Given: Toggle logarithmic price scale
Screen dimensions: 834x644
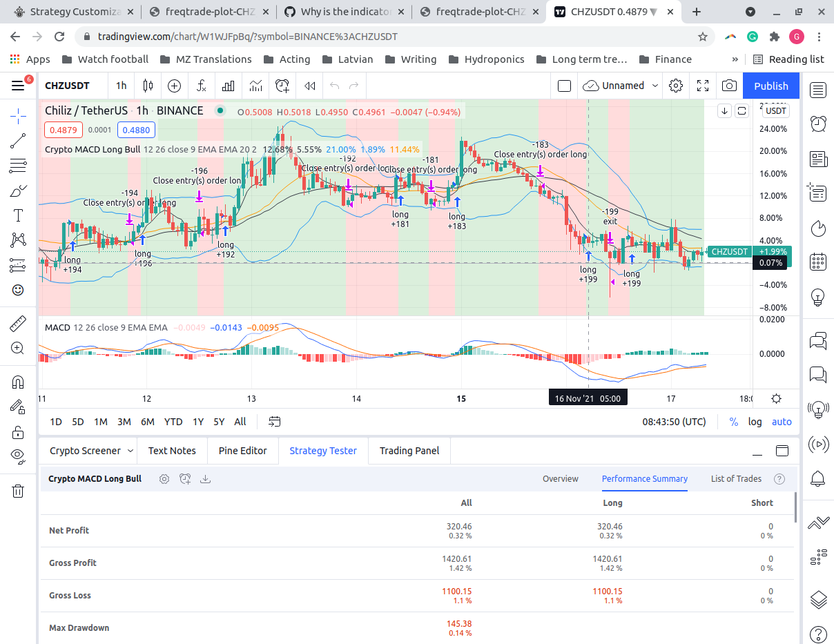Looking at the screenshot, I should tap(755, 421).
